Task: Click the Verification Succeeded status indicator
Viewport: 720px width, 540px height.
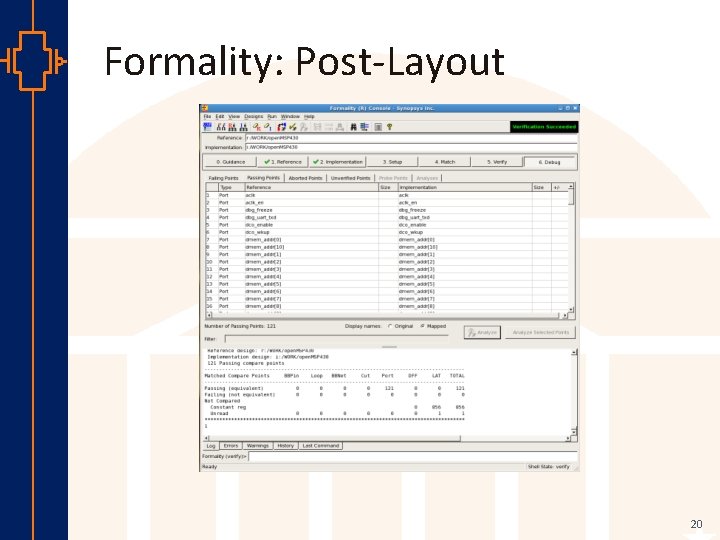Action: 544,127
